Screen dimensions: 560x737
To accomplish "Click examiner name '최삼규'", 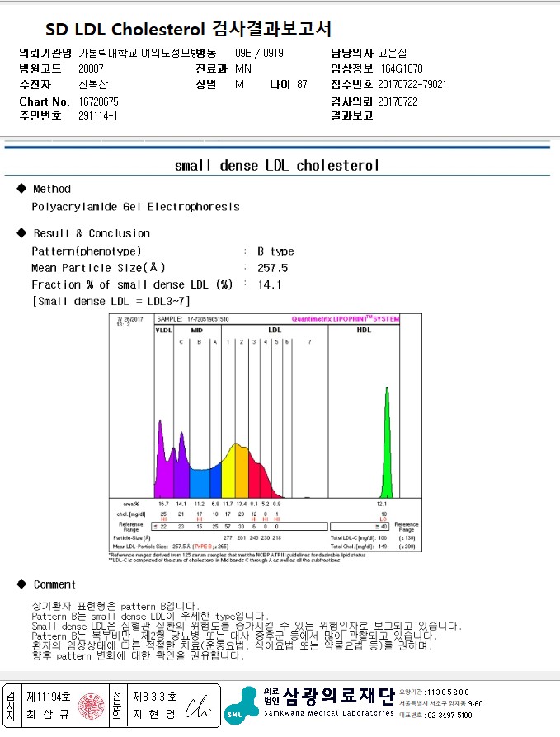I will pyautogui.click(x=48, y=714).
